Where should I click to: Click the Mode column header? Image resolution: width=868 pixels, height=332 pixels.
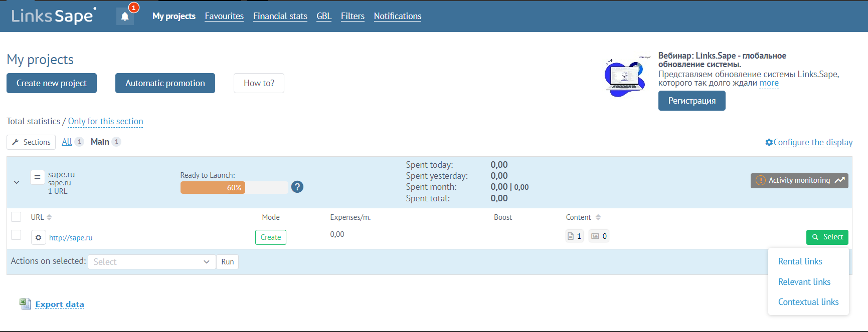pos(271,217)
